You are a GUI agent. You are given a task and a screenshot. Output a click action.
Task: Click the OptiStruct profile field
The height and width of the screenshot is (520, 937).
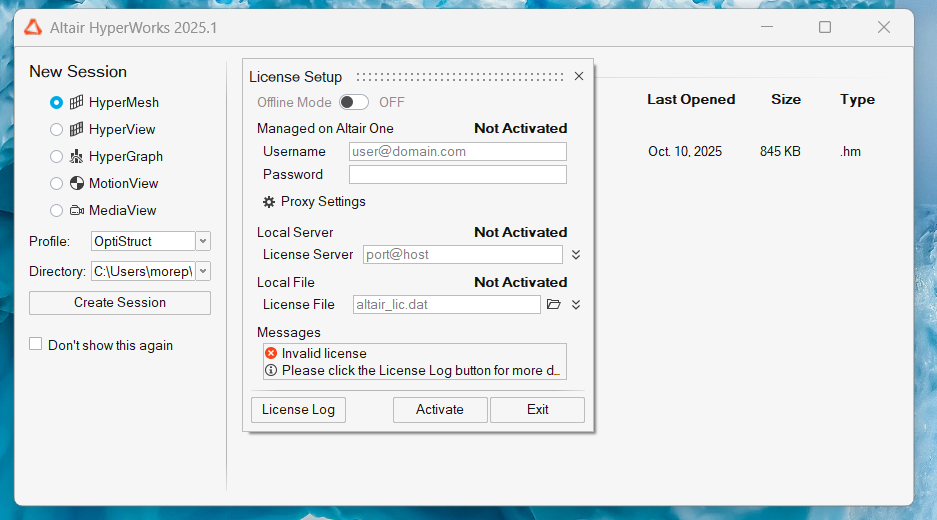143,241
